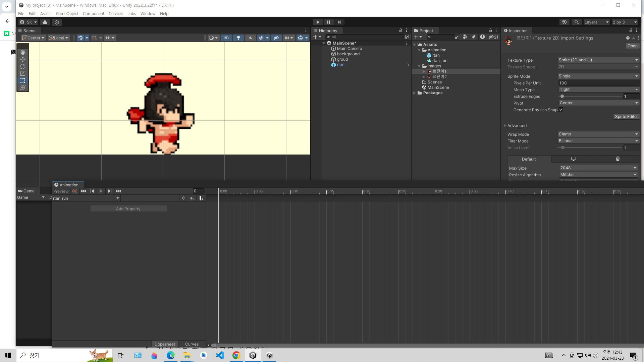Open File Explorer from the taskbar
This screenshot has width=644, height=362.
tap(187, 355)
